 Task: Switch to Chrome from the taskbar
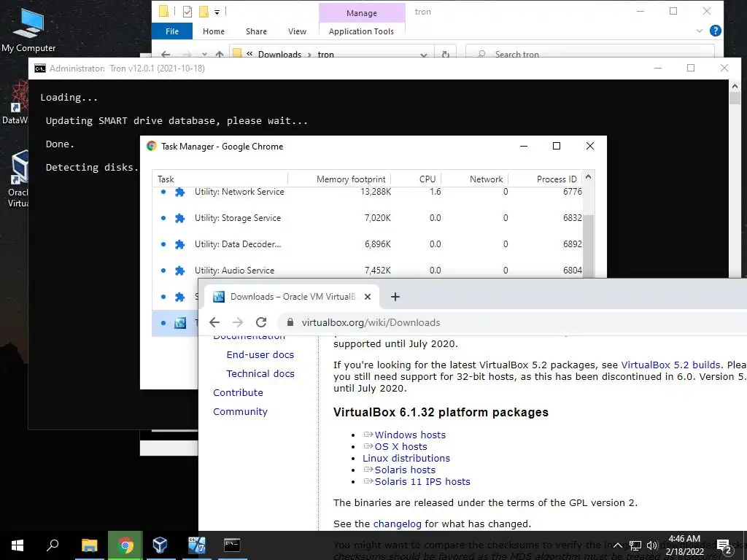tap(125, 545)
